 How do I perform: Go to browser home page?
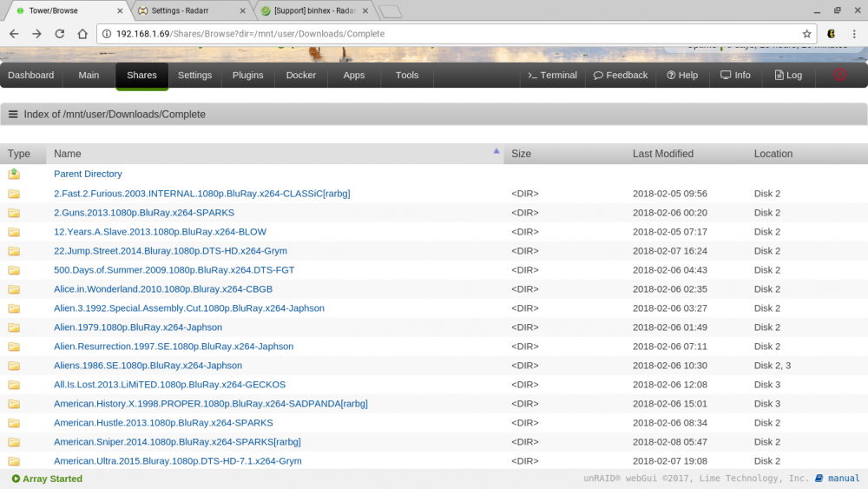click(82, 34)
